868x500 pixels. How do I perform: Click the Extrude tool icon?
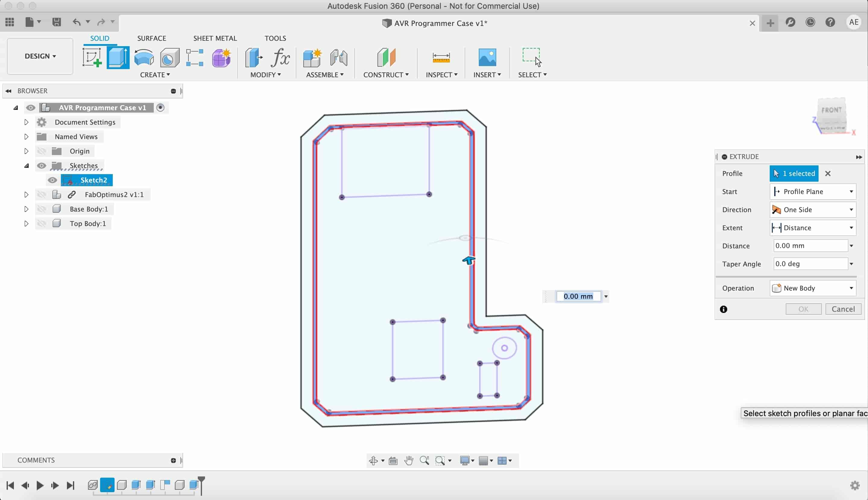point(118,57)
